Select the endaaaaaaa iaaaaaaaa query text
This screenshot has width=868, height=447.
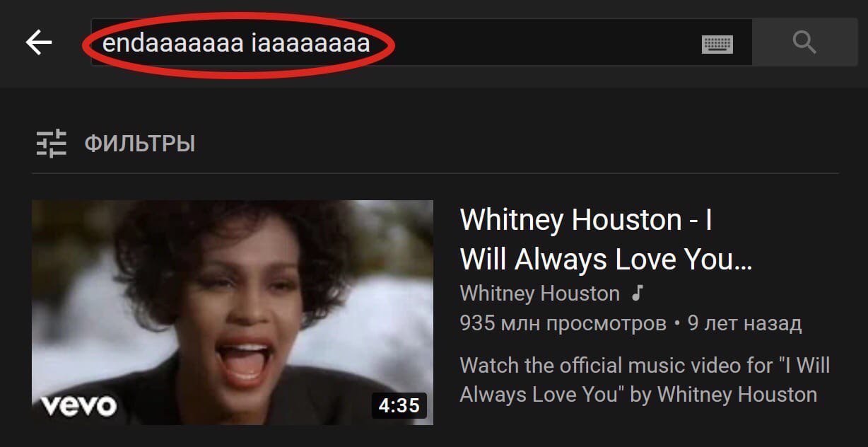236,43
